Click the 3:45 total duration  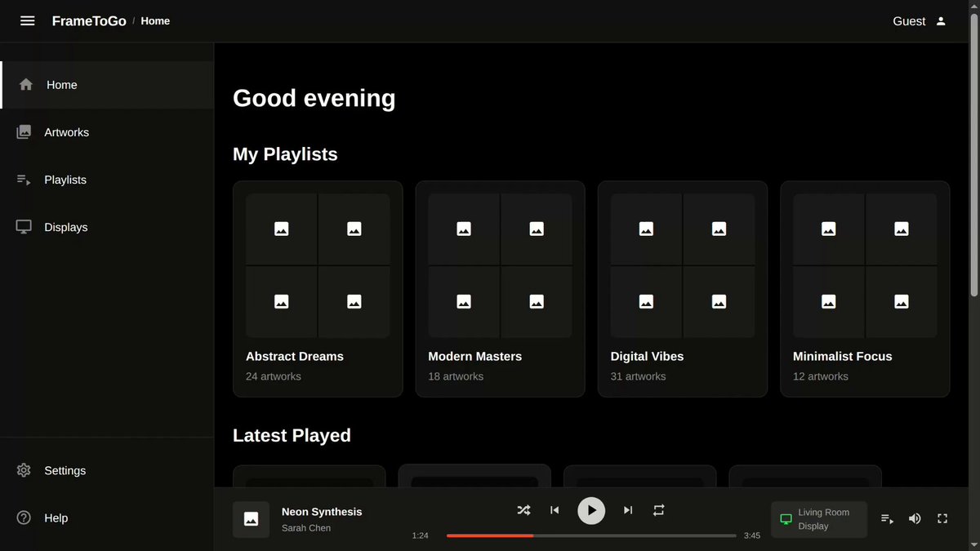click(752, 535)
